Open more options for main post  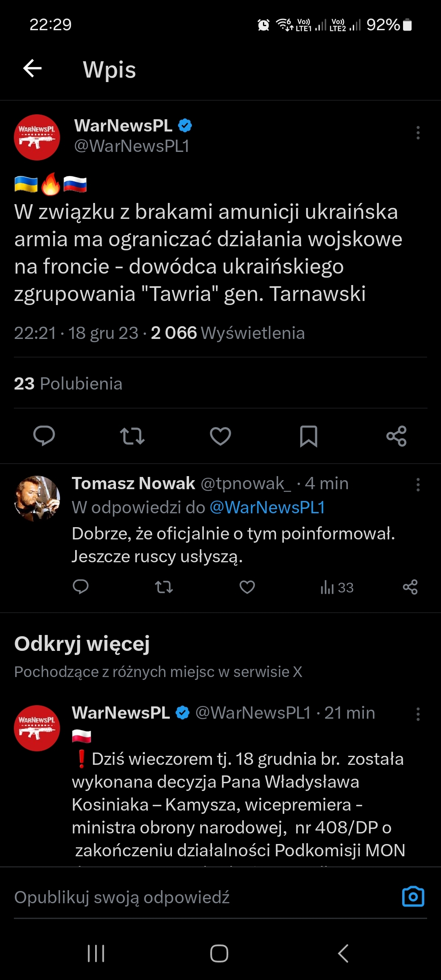pos(418,133)
